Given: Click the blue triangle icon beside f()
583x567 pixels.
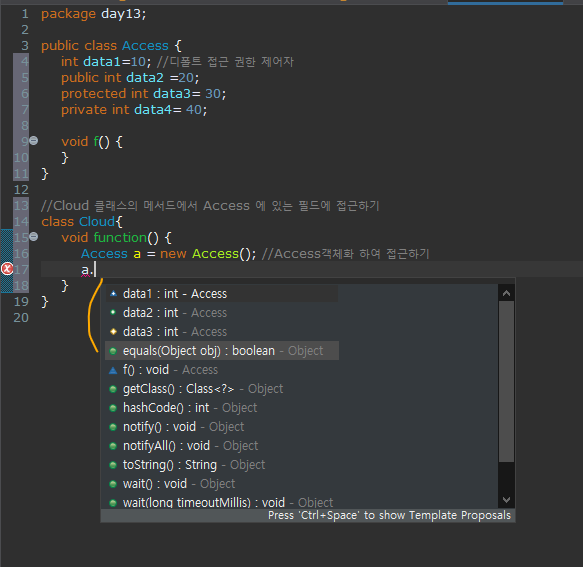Looking at the screenshot, I should coord(113,370).
